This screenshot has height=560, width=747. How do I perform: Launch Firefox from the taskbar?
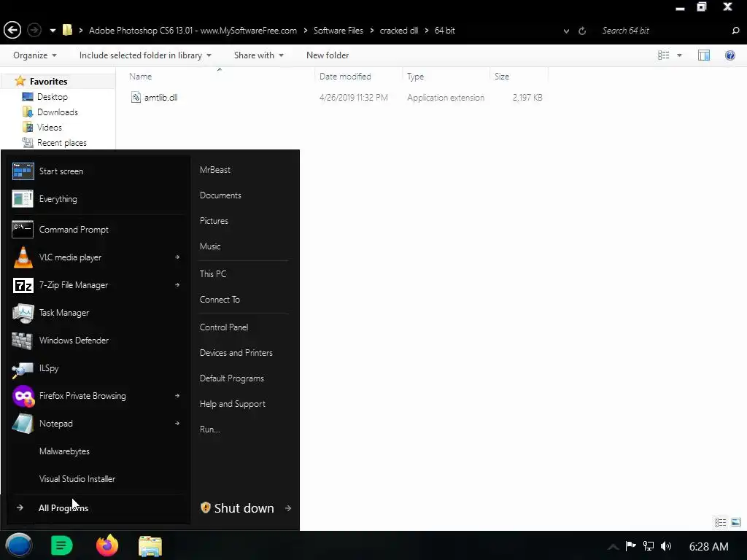107,545
